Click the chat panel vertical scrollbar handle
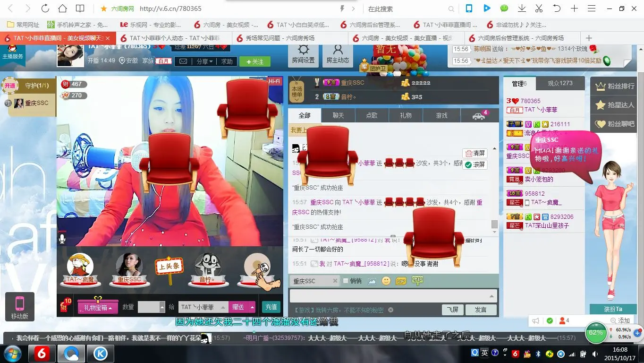The height and width of the screenshot is (363, 644). [x=494, y=224]
